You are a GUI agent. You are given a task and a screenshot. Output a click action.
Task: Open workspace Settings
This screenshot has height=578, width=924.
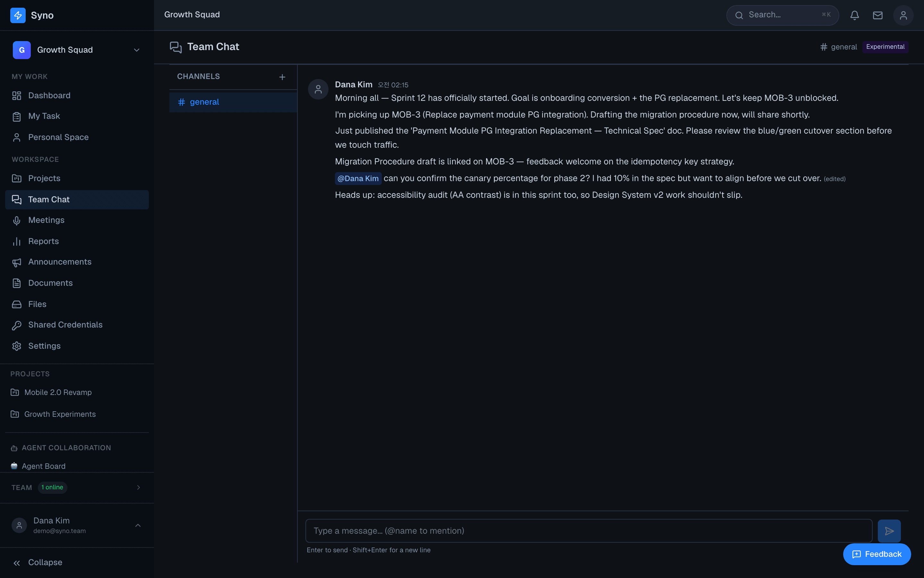[x=77, y=346]
